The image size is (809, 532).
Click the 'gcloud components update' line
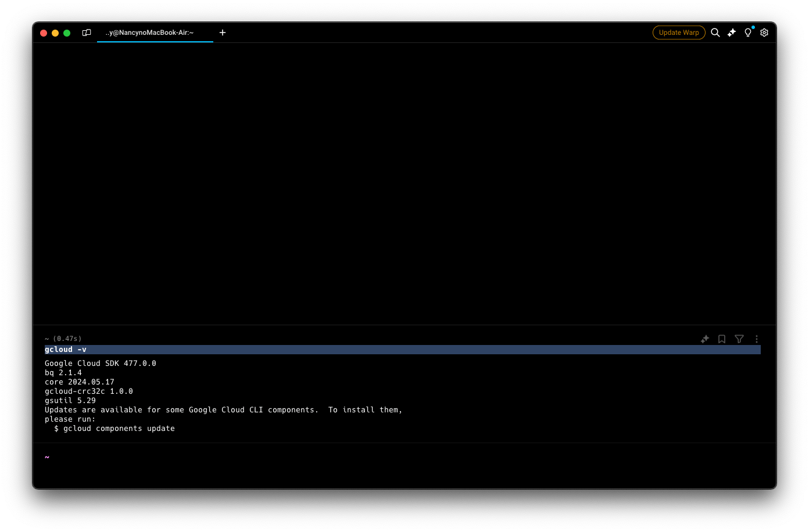click(114, 429)
